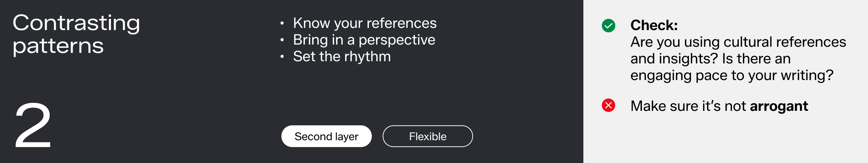
Task: Click the large number 2
Action: click(x=33, y=125)
